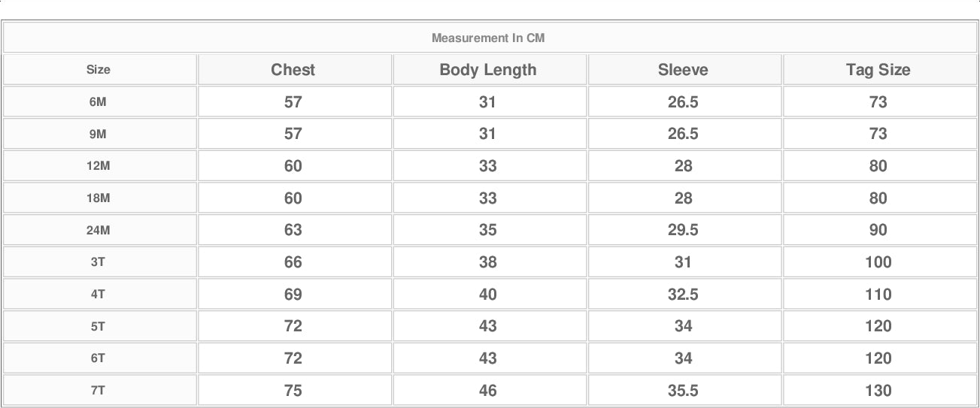Select the 24M size row label
Image resolution: width=980 pixels, height=408 pixels.
[98, 230]
